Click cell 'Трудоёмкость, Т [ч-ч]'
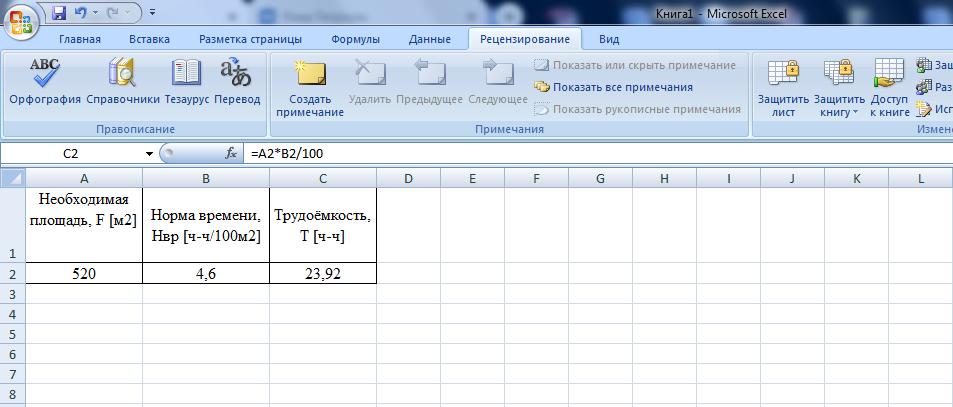953x407 pixels. [323, 225]
